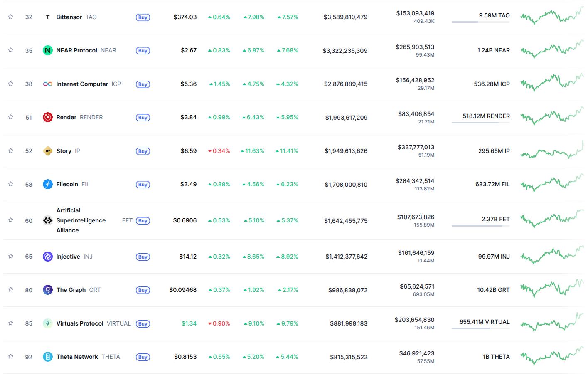The height and width of the screenshot is (375, 588).
Task: Open the Theta Network name link
Action: pyautogui.click(x=77, y=357)
